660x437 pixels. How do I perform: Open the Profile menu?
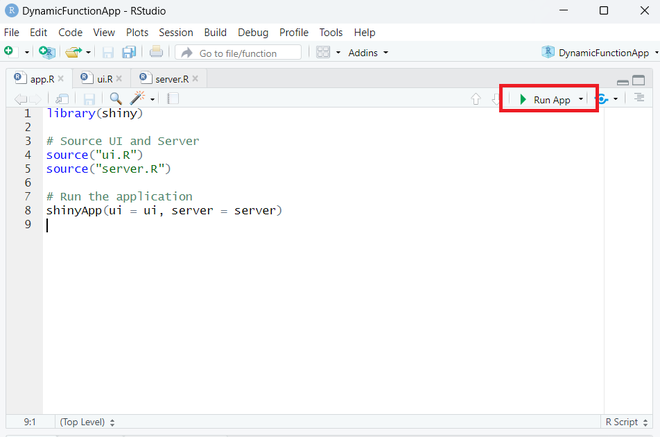pyautogui.click(x=294, y=32)
